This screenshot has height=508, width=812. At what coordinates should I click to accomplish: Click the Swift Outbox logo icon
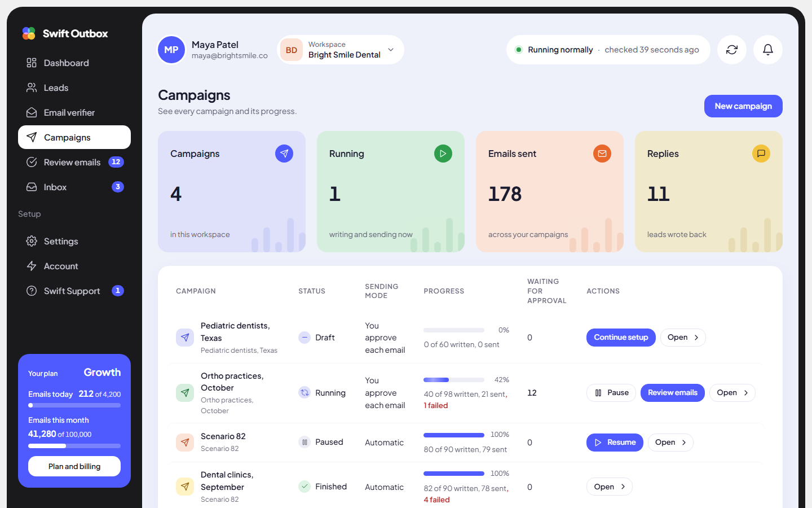click(x=29, y=33)
